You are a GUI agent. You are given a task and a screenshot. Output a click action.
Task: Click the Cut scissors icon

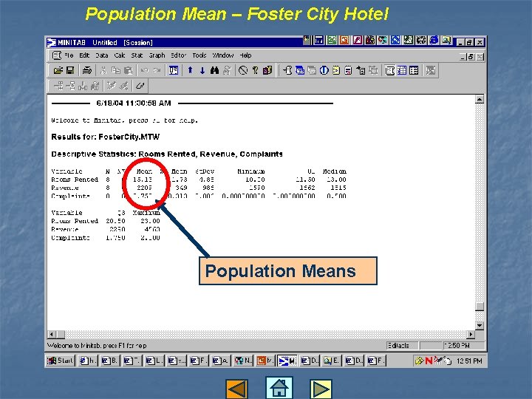[103, 71]
